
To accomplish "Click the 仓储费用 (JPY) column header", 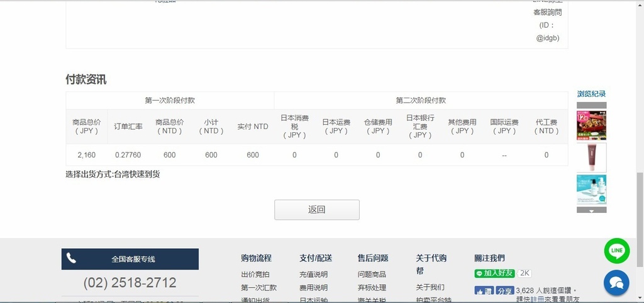I will click(x=378, y=127).
